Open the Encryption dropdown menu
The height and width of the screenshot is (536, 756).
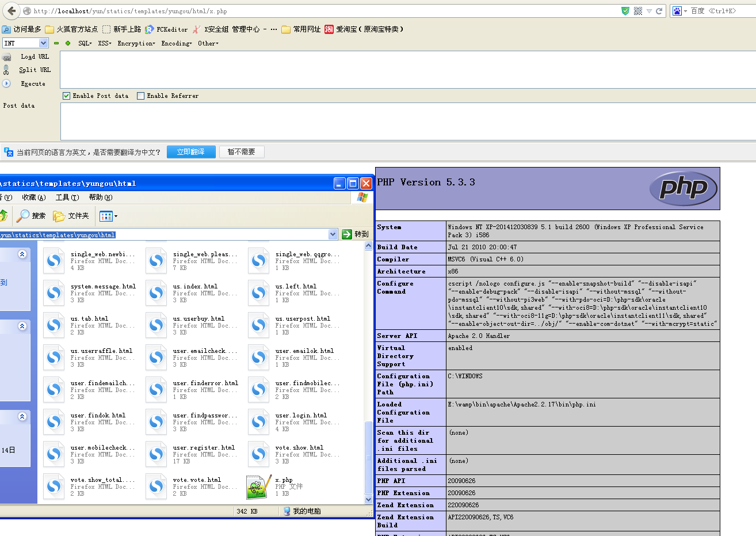(136, 43)
